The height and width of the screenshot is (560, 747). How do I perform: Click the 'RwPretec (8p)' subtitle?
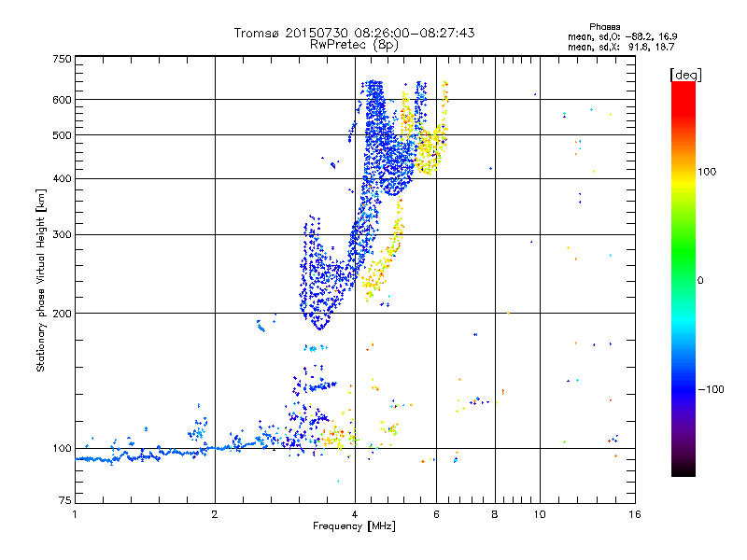(354, 45)
